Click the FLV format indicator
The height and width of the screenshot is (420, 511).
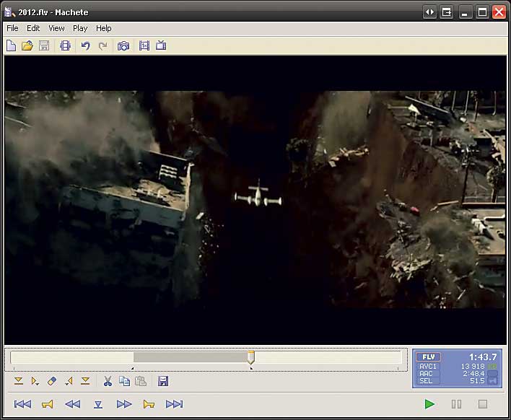coord(428,357)
